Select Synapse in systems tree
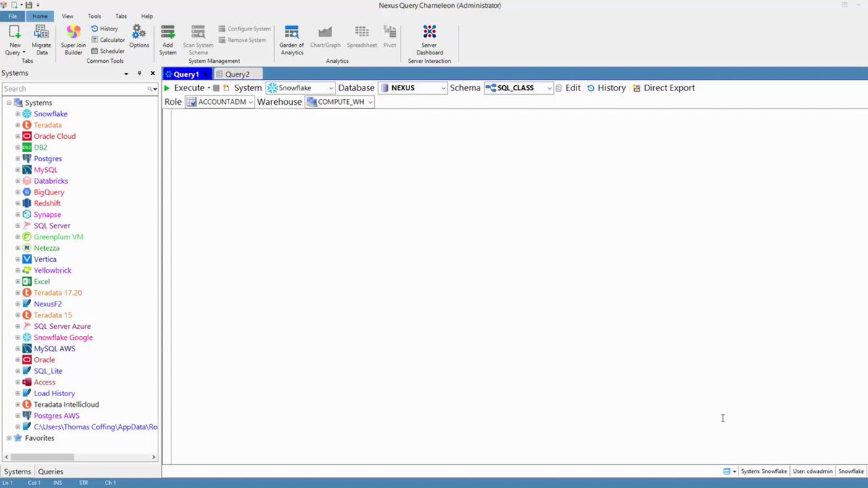 [x=47, y=215]
